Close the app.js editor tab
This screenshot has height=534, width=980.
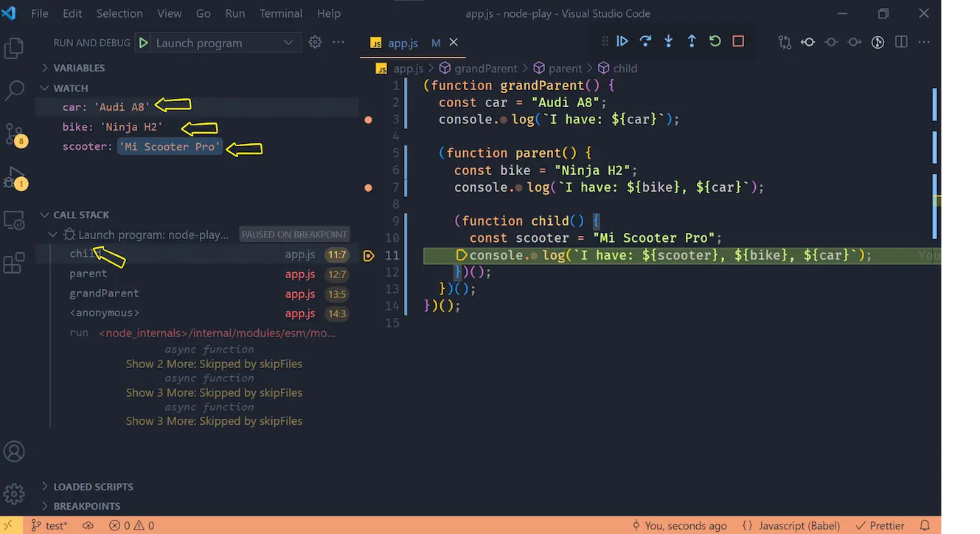pyautogui.click(x=453, y=42)
